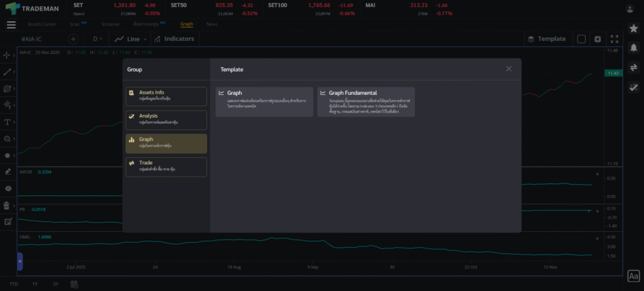
Task: Open the D timeframe dropdown
Action: (x=98, y=39)
